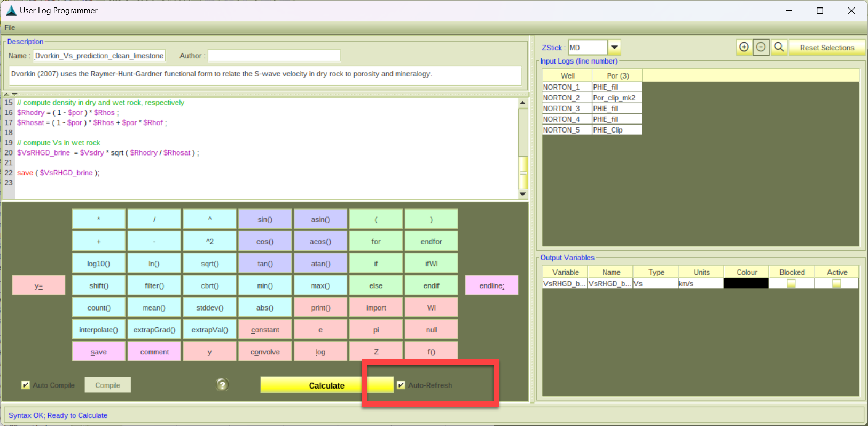
Task: Collapse description panel with splitter arrows
Action: click(10, 94)
